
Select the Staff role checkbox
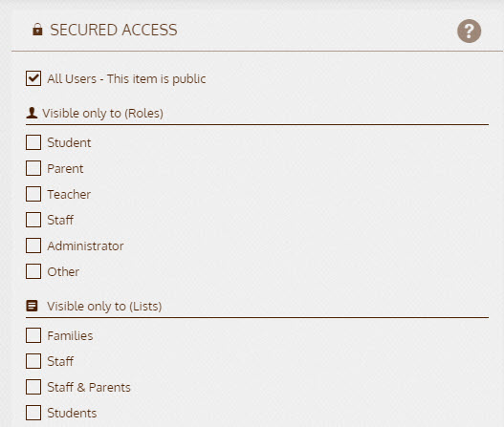pos(33,220)
